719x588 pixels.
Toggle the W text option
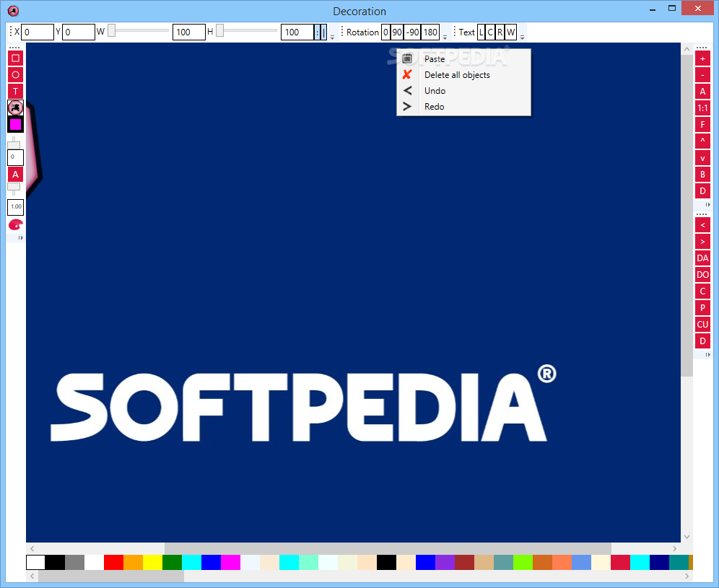(x=511, y=32)
